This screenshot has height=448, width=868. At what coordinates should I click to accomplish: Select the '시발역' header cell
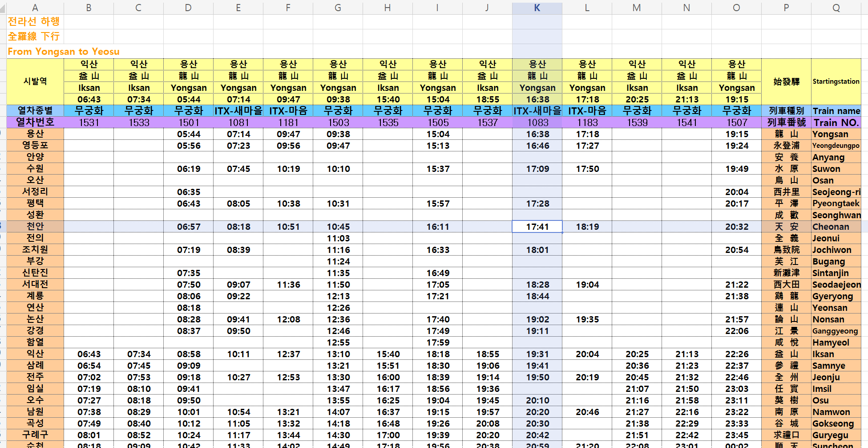pos(35,81)
